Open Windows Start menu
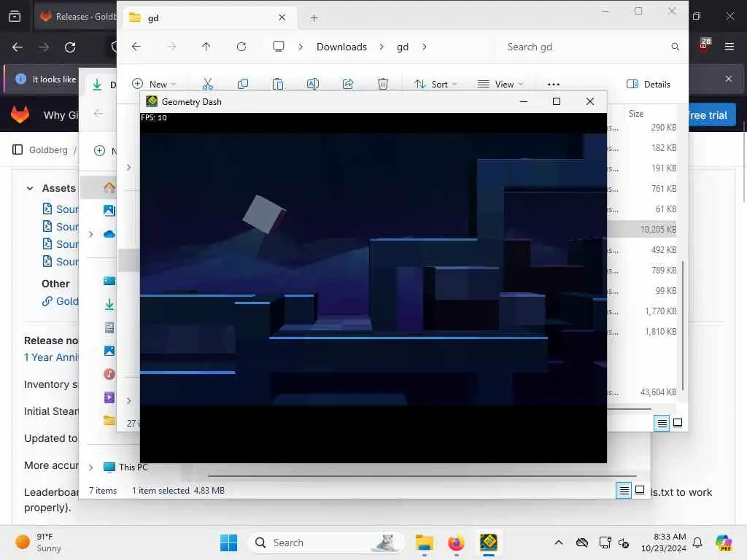This screenshot has height=560, width=747. [228, 542]
